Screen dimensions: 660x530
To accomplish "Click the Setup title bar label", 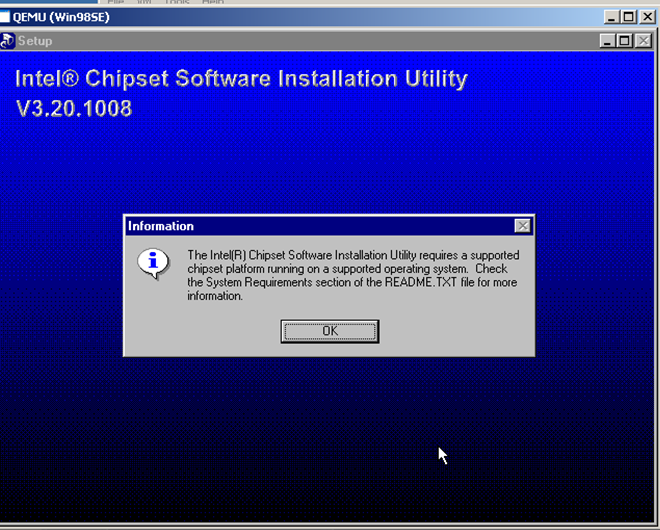I will [35, 41].
